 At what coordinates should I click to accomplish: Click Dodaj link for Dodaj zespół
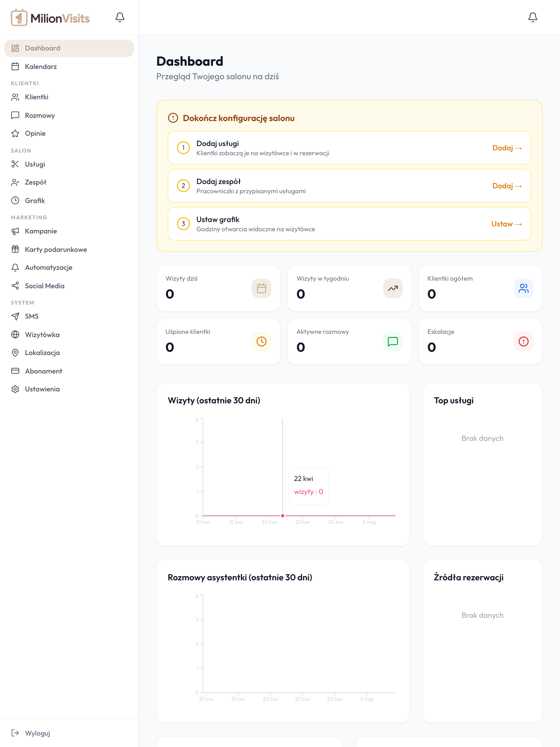(x=507, y=186)
